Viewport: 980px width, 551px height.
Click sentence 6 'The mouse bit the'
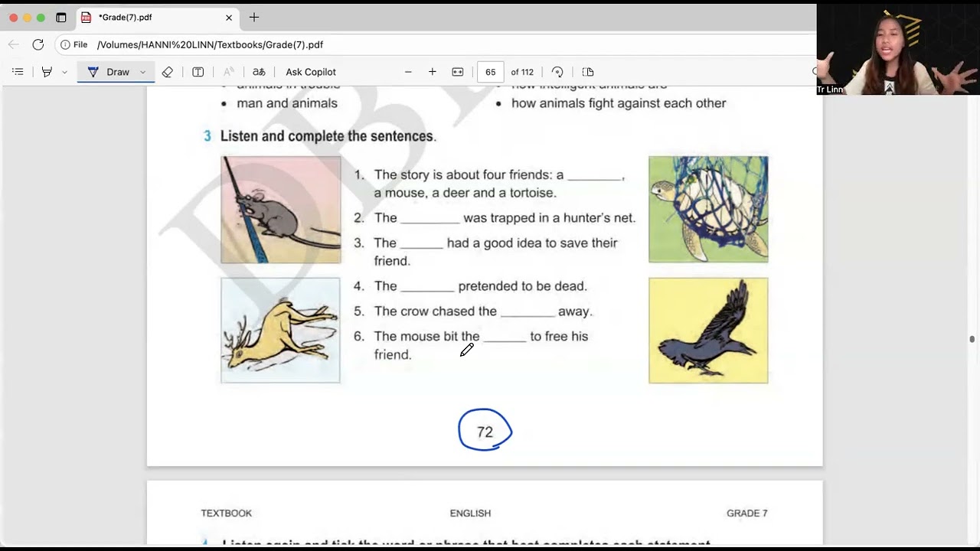pyautogui.click(x=481, y=345)
